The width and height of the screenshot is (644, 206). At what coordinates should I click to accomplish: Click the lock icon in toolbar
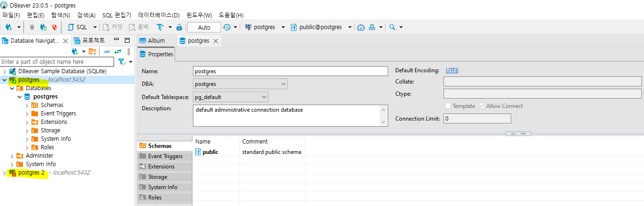(x=179, y=27)
